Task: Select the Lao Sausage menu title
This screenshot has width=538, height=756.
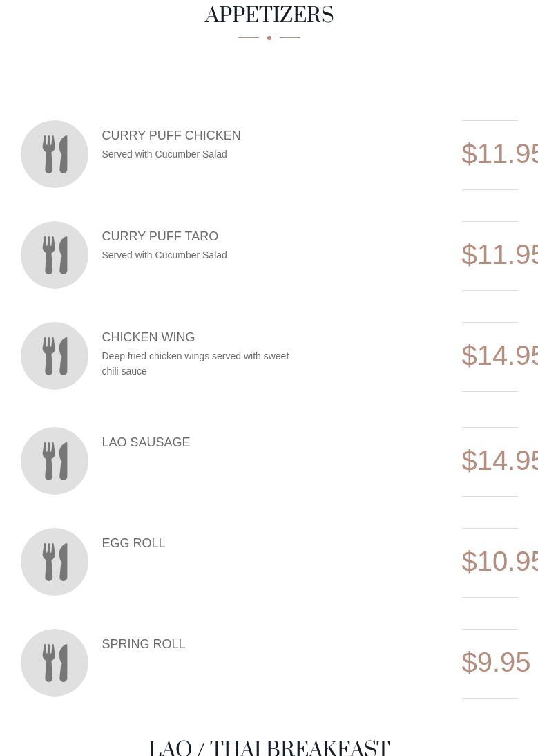Action: point(146,442)
